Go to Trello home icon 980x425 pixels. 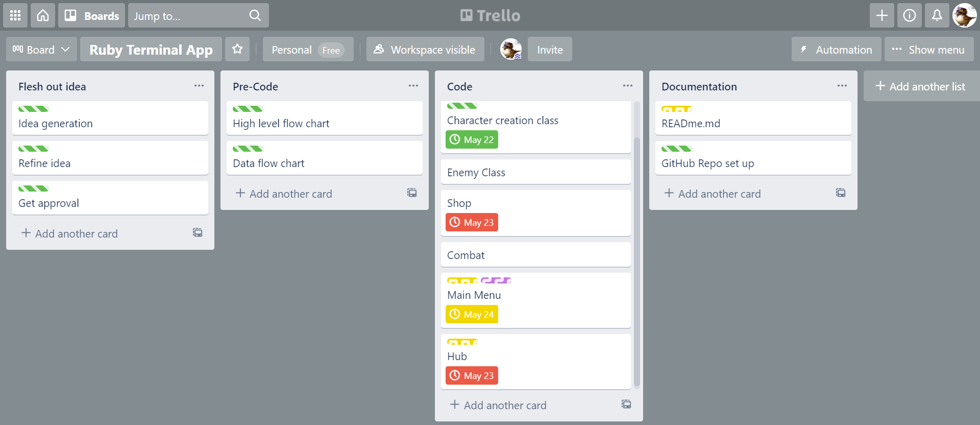pyautogui.click(x=43, y=15)
